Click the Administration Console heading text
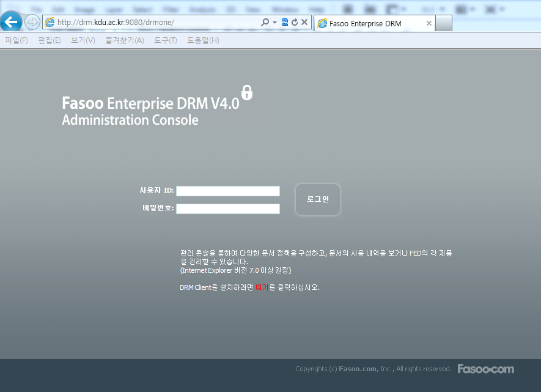The height and width of the screenshot is (392, 541). (x=130, y=120)
